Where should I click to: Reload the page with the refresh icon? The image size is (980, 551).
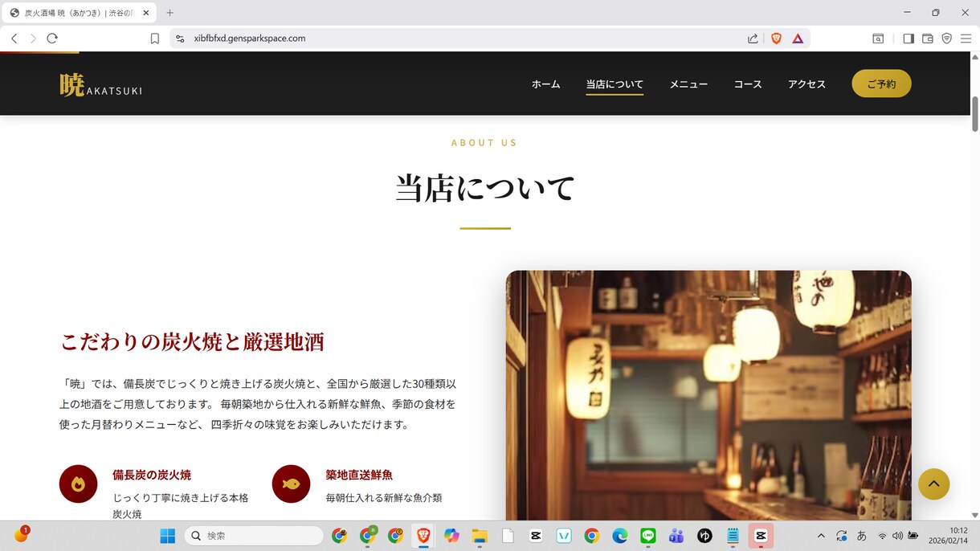(x=52, y=38)
